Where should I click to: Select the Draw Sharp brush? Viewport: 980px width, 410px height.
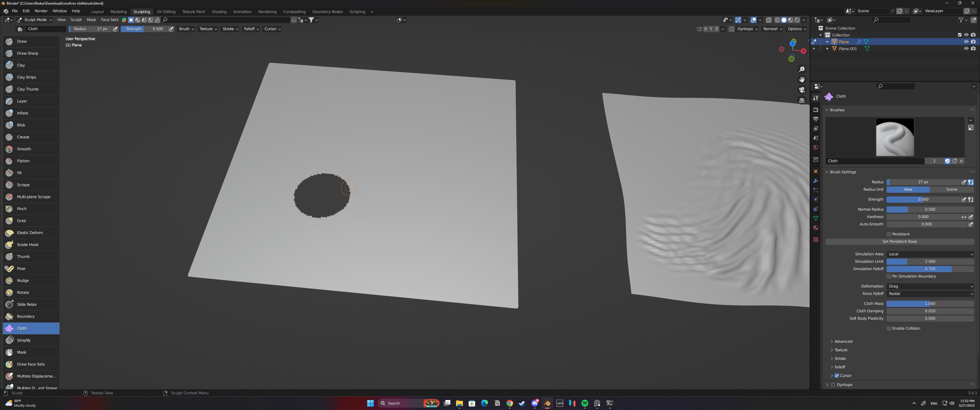pyautogui.click(x=31, y=53)
